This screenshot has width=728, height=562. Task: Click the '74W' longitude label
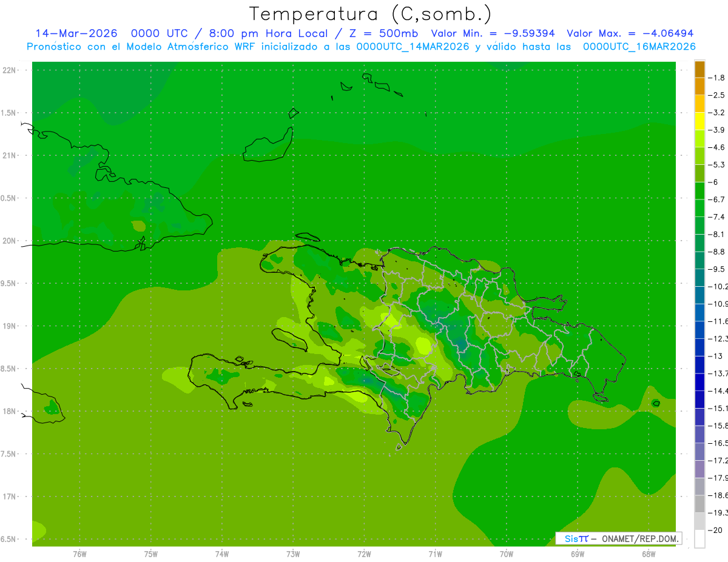coord(222,554)
